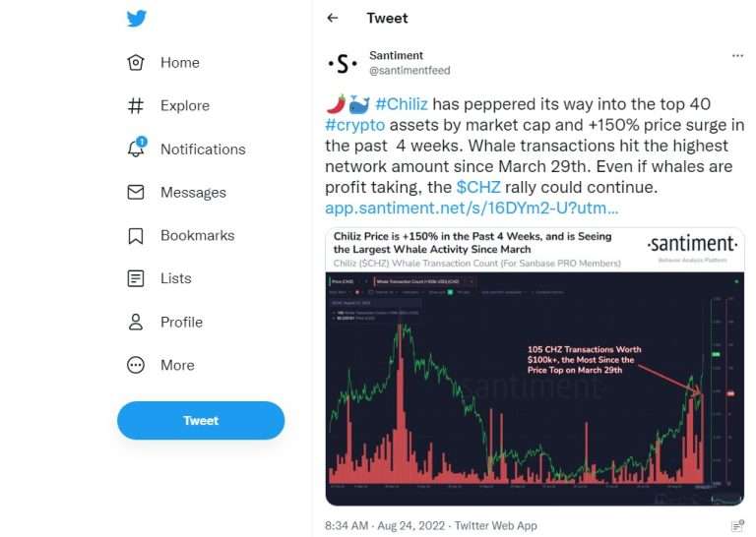Open the #Chiliz hashtag link

(x=402, y=104)
